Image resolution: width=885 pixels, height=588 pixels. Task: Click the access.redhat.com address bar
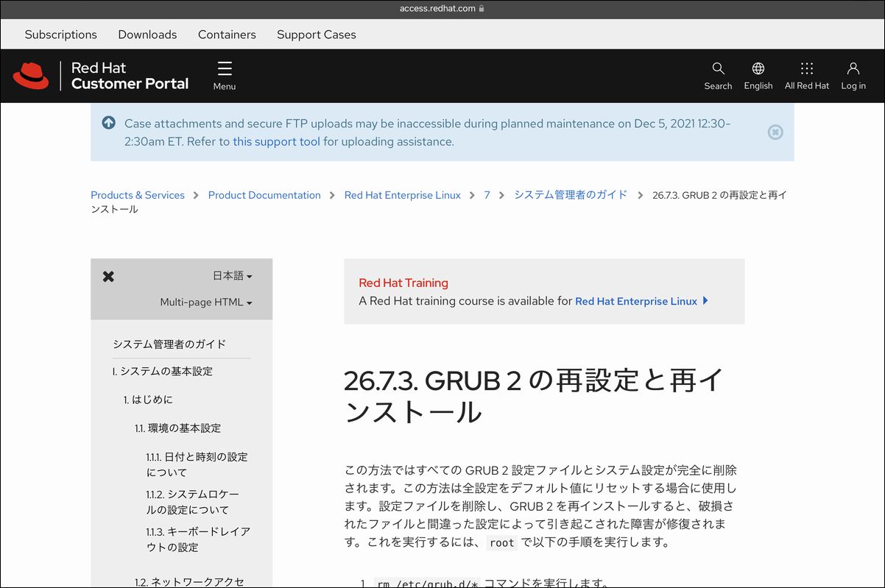coord(442,9)
